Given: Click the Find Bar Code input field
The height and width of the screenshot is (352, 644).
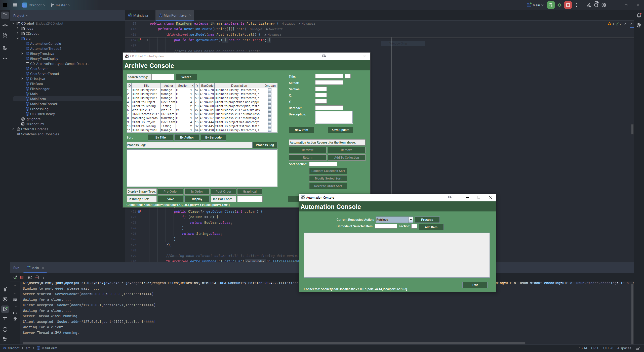Looking at the screenshot, I should pos(250,199).
